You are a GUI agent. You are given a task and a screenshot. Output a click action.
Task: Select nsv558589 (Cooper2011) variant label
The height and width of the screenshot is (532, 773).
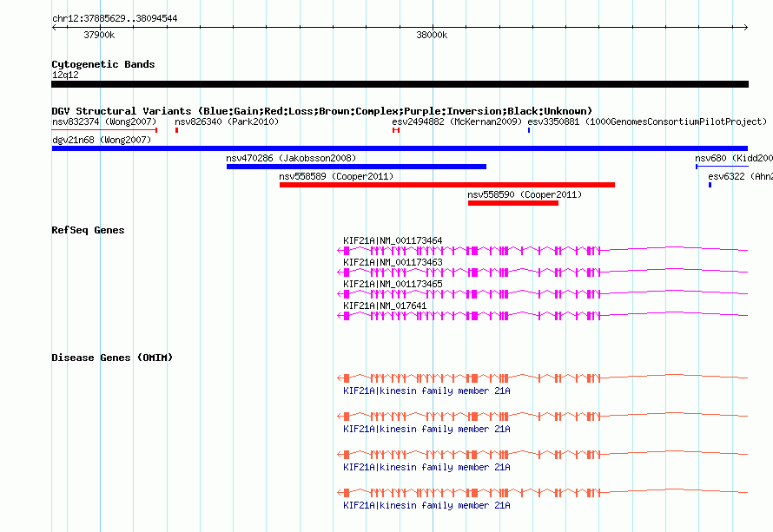[336, 176]
